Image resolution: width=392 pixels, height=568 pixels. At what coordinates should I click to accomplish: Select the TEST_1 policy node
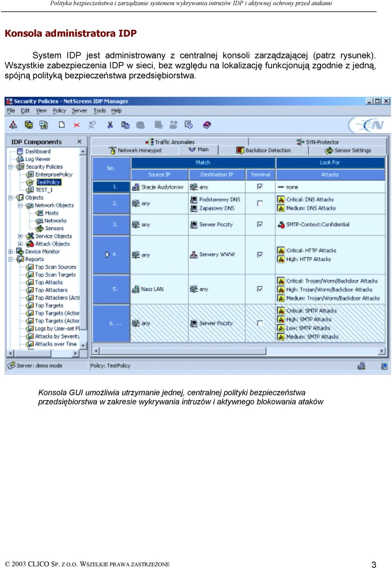[x=44, y=190]
